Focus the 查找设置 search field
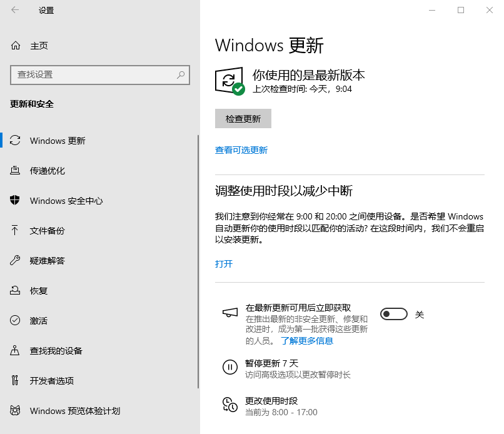Screen dimensions: 504x434 coord(100,75)
